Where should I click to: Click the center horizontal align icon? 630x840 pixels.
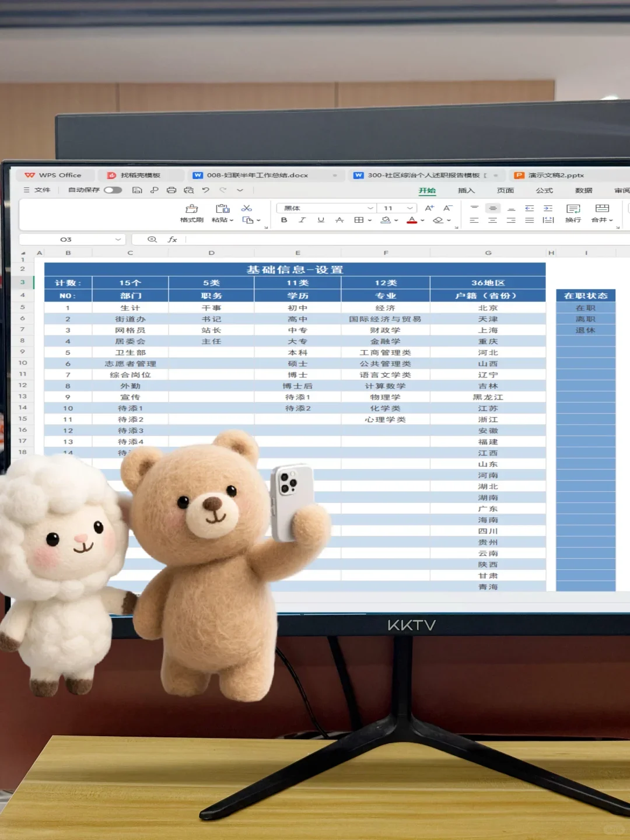pyautogui.click(x=493, y=220)
